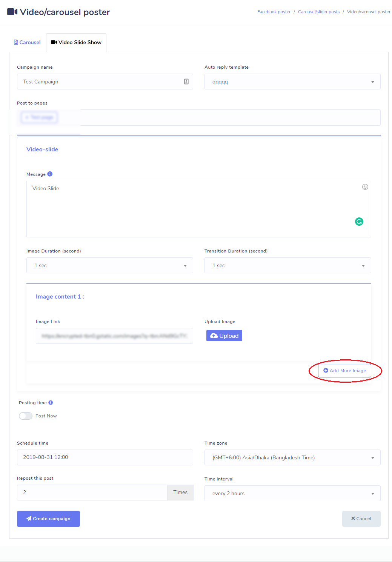Click the plus icon on Add More Image
This screenshot has height=562, width=392.
326,370
